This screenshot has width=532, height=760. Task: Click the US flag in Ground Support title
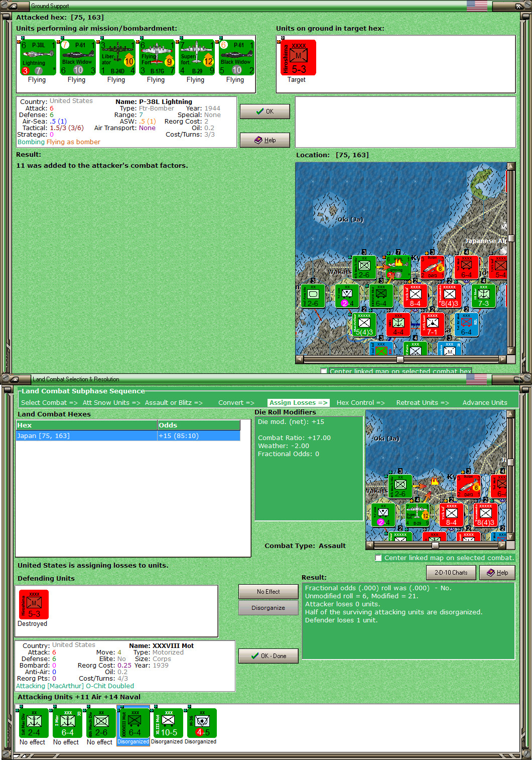coord(477,6)
